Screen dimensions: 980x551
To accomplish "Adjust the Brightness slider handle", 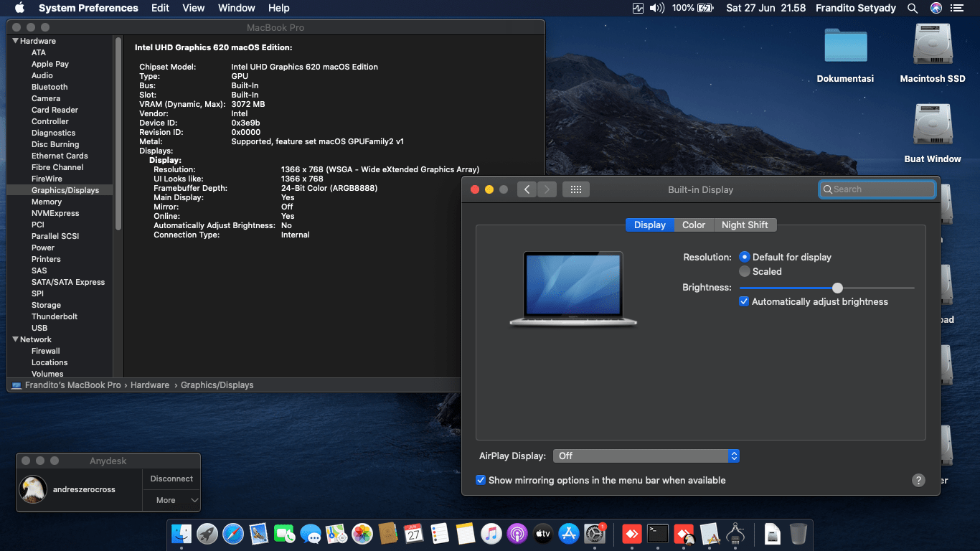I will (837, 288).
